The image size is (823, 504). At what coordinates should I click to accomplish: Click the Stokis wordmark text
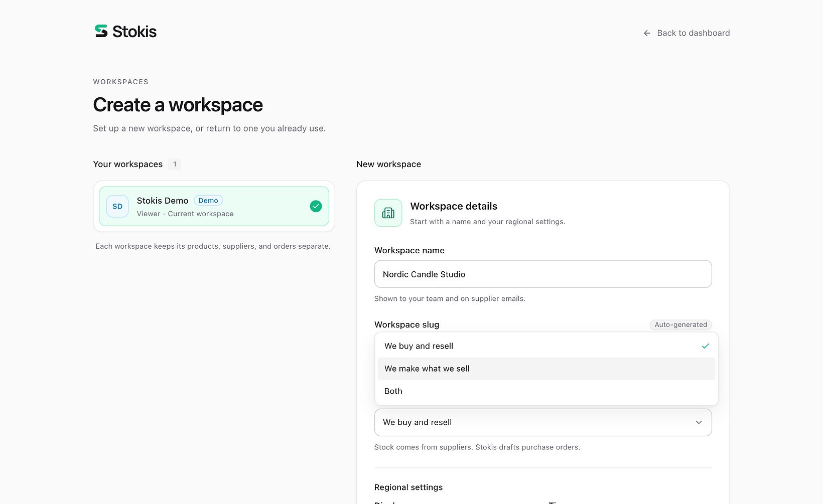point(134,32)
